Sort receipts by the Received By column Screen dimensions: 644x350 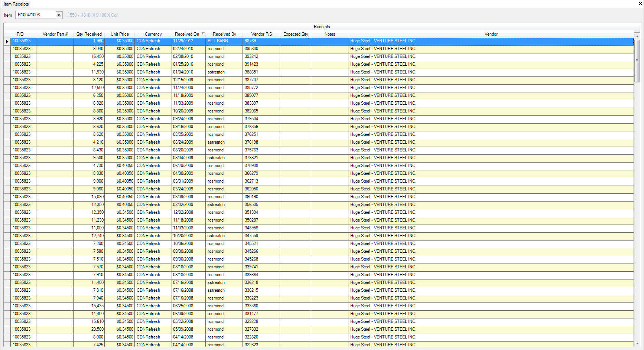pyautogui.click(x=224, y=34)
